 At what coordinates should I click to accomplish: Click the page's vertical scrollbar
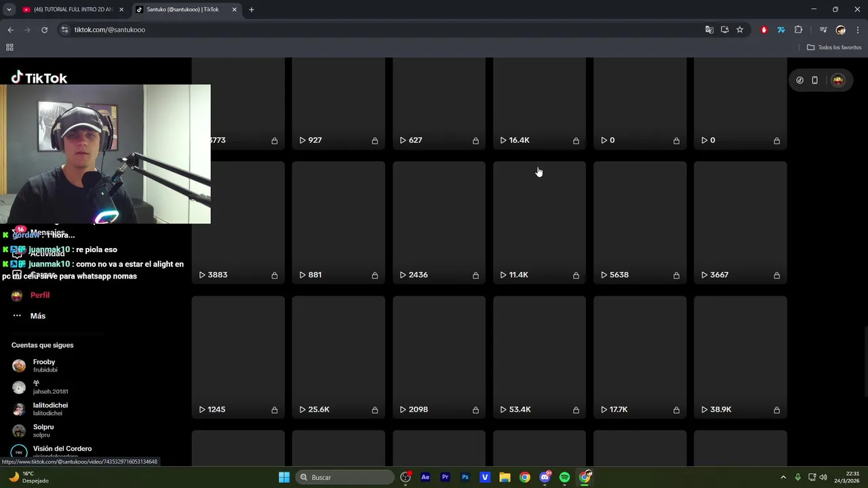[x=865, y=363]
